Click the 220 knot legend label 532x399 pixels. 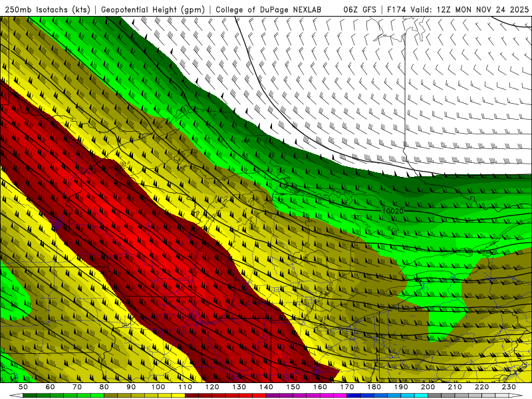481,387
